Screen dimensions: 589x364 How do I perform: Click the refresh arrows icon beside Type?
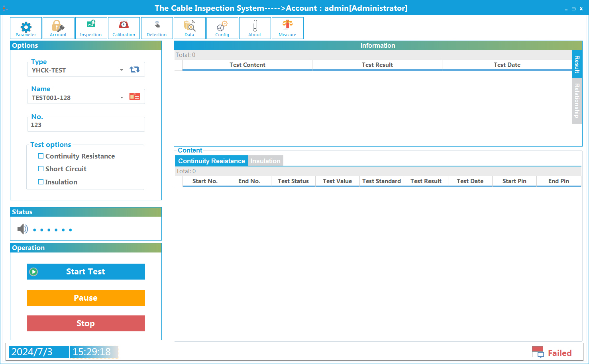(x=135, y=69)
